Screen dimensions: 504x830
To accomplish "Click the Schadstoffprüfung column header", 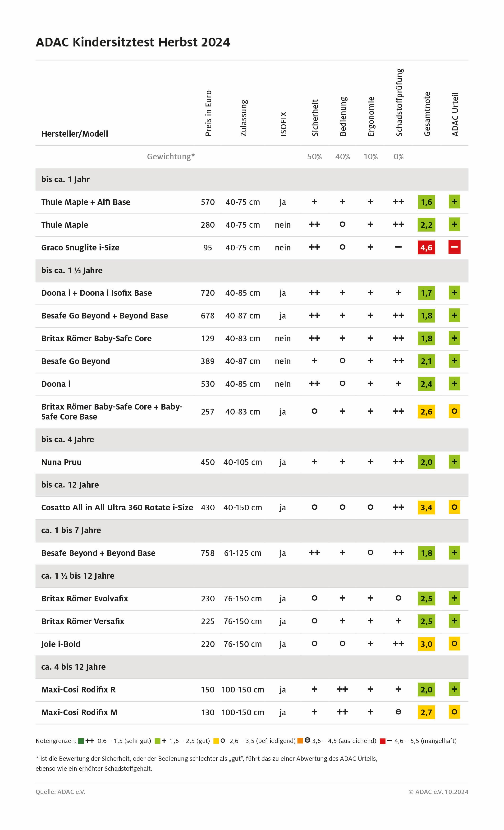I will click(x=399, y=102).
